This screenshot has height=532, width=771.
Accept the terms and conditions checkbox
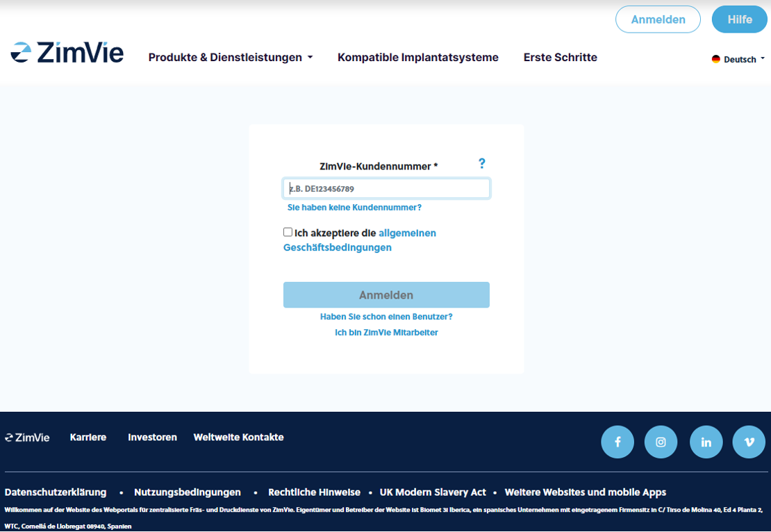point(288,233)
